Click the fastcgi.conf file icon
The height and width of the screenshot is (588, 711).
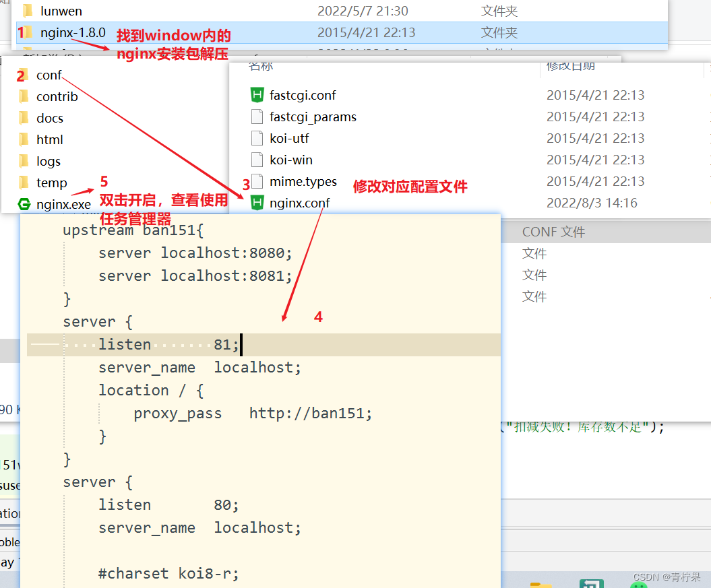coord(257,95)
